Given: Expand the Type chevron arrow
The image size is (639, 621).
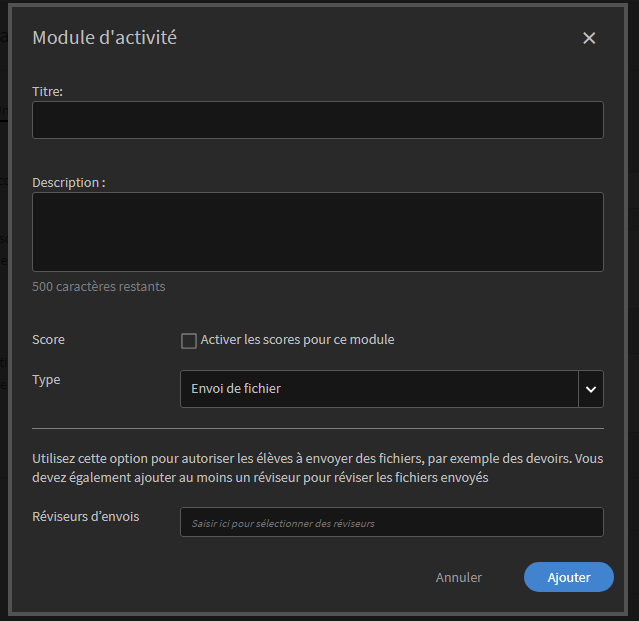Looking at the screenshot, I should click(x=591, y=389).
